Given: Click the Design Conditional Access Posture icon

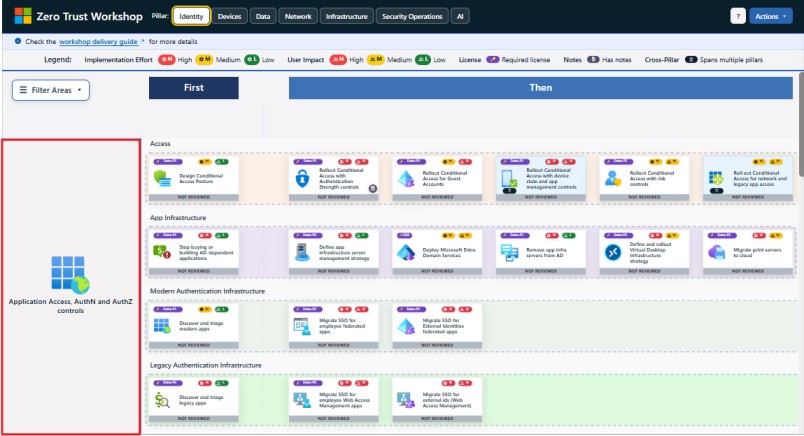Looking at the screenshot, I should click(x=163, y=180).
